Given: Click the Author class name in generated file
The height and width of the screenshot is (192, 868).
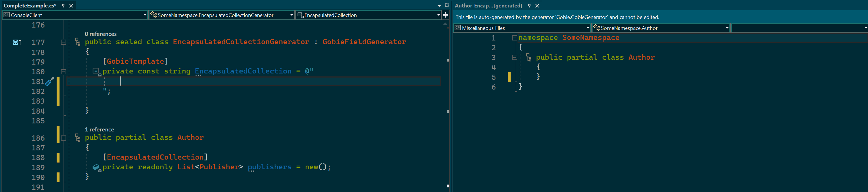Looking at the screenshot, I should tap(641, 57).
